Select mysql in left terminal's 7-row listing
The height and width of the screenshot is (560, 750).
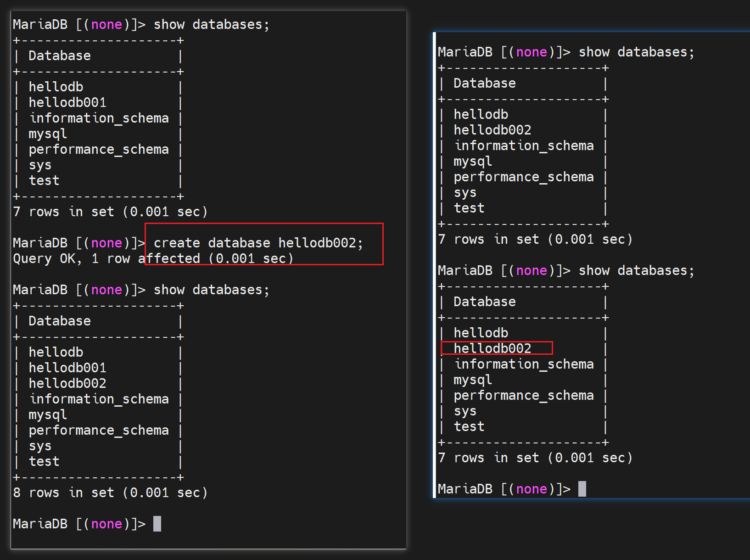[48, 134]
